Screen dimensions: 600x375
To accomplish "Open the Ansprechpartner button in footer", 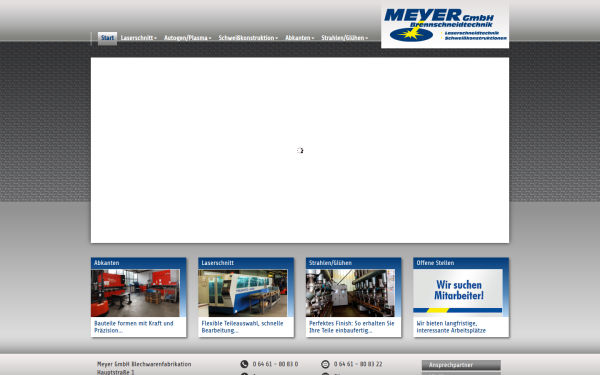I will click(461, 365).
